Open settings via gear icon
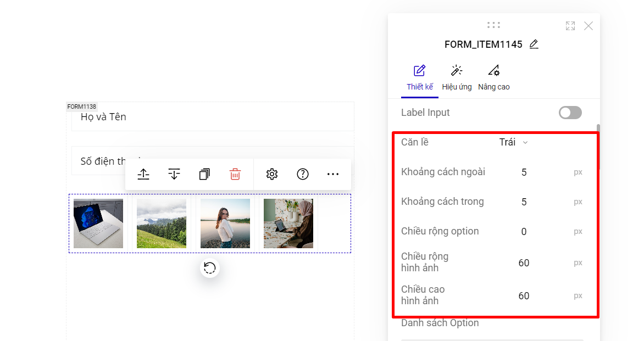The height and width of the screenshot is (341, 644). pos(271,174)
